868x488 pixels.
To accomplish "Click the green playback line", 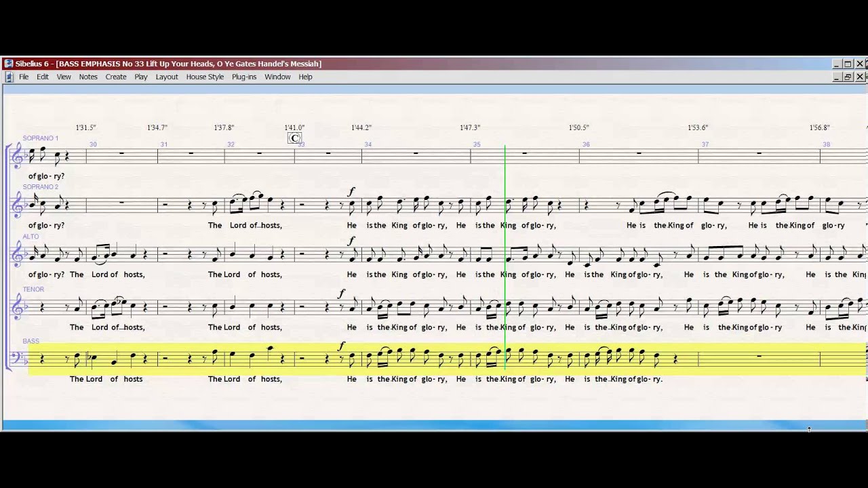I will coord(505,258).
